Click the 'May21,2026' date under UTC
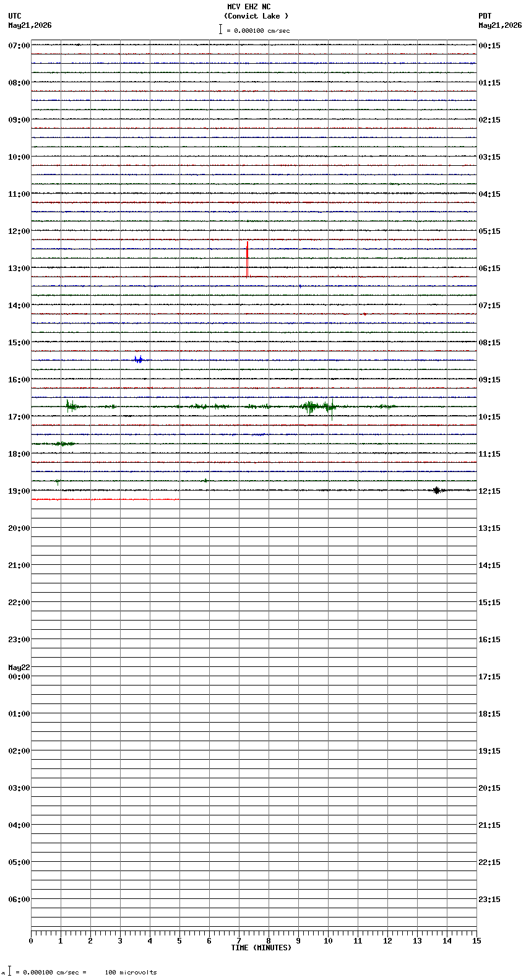Screen dimensions: 526x980 click(x=30, y=25)
